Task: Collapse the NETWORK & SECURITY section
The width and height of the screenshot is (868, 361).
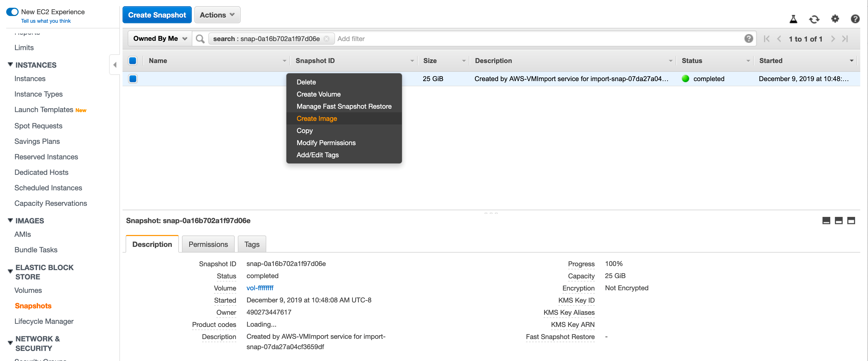Action: pyautogui.click(x=10, y=343)
